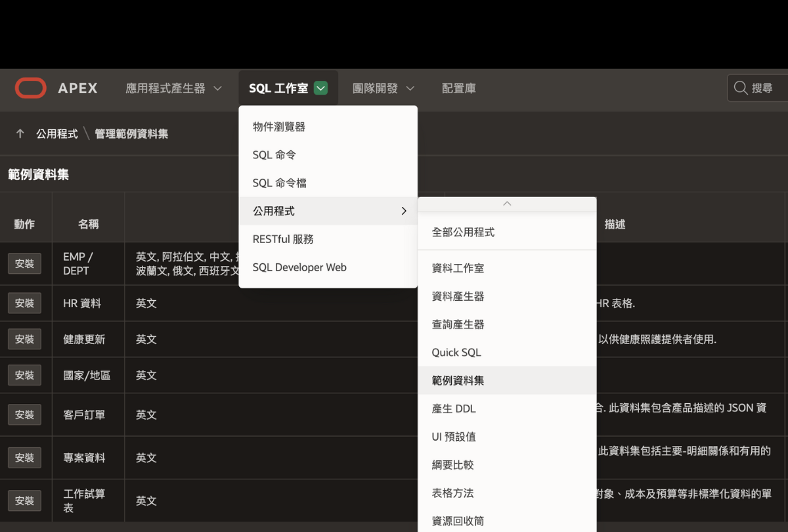This screenshot has width=788, height=532.
Task: Open the 應用程式產生器 menu
Action: point(174,88)
